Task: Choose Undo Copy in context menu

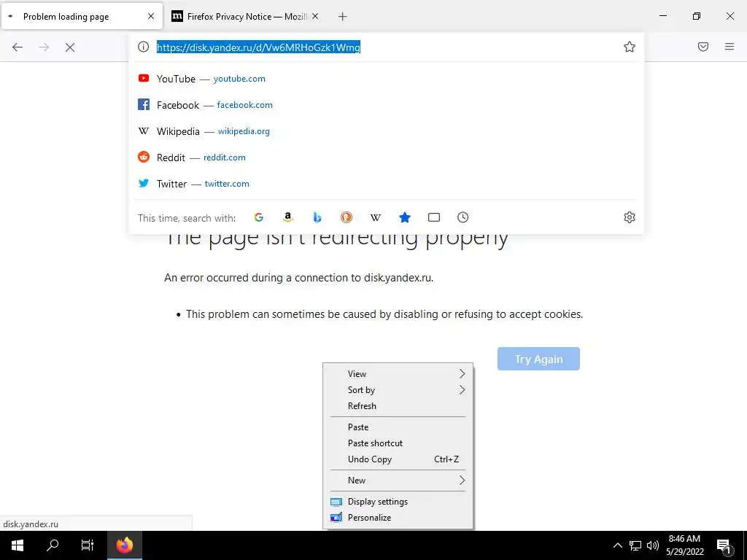Action: (x=398, y=459)
